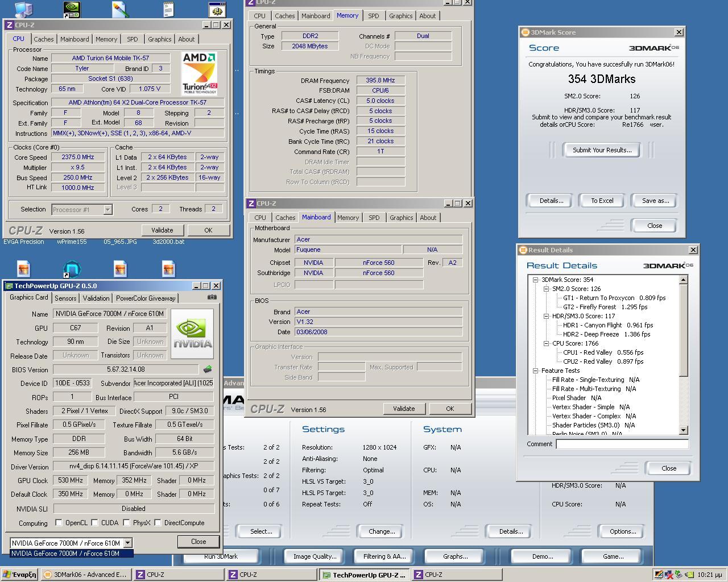Click the disconnected network tray icon
Screen dimensions: 728x582
click(669, 575)
